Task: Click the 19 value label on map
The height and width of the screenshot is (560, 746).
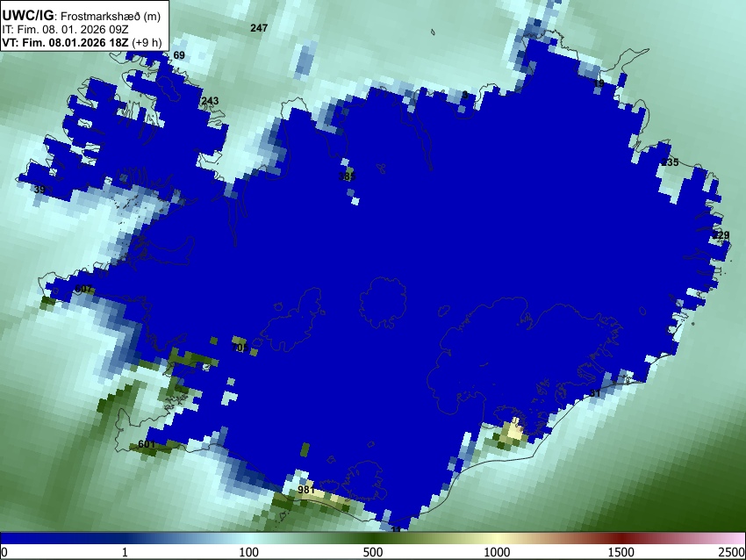Action: [599, 83]
